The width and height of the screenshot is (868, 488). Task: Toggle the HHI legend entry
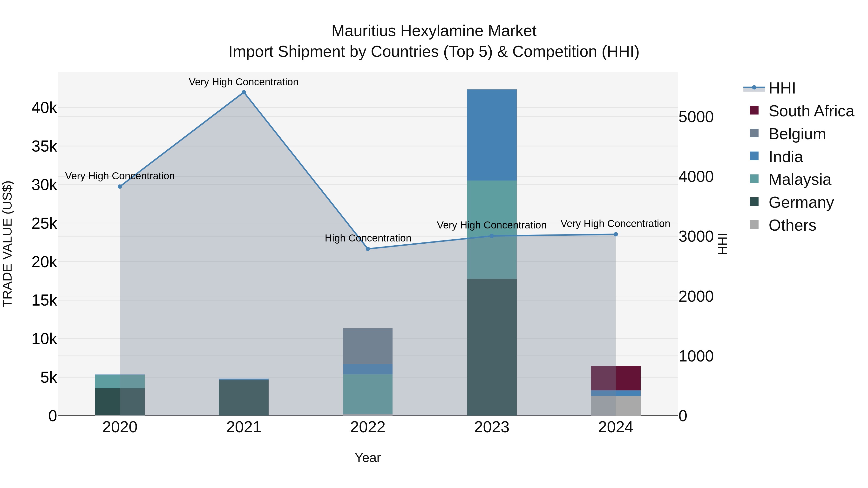(x=769, y=88)
